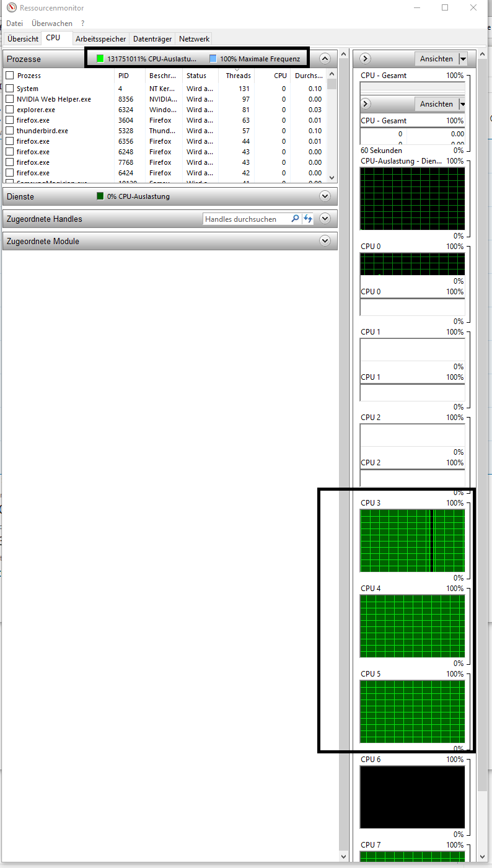Screen dimensions: 492x868
Task: Click the green CPU-Auslastung legend square in Prozesse header
Action: 100,59
